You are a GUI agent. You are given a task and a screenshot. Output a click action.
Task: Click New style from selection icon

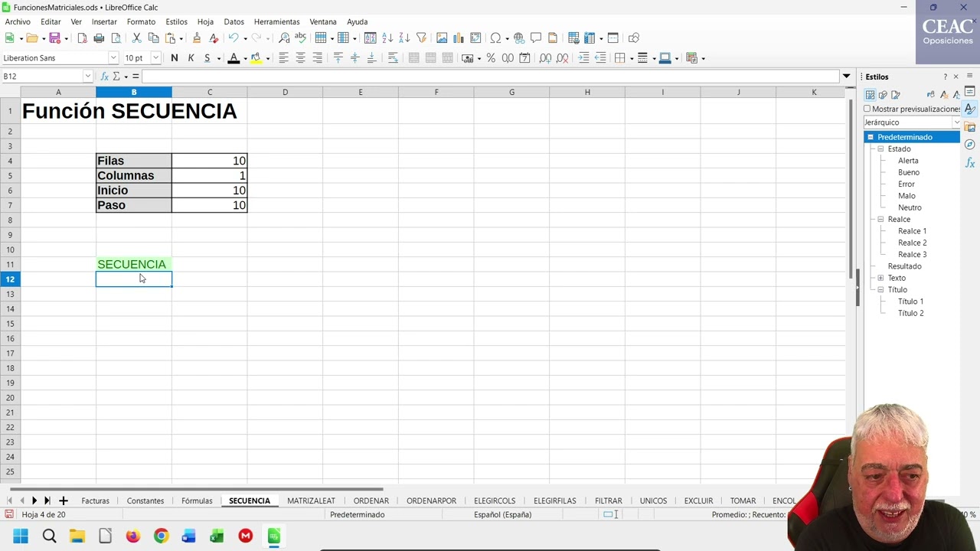(943, 94)
